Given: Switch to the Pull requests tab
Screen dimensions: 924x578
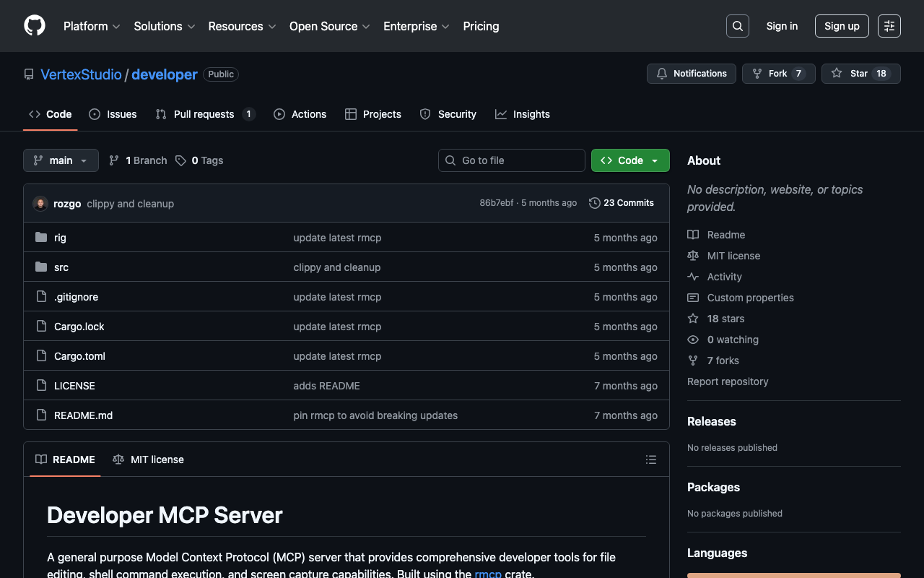Looking at the screenshot, I should pos(205,114).
